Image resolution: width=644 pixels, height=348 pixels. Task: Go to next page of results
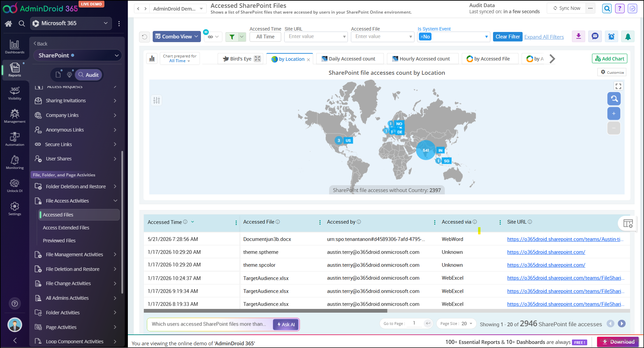click(622, 324)
